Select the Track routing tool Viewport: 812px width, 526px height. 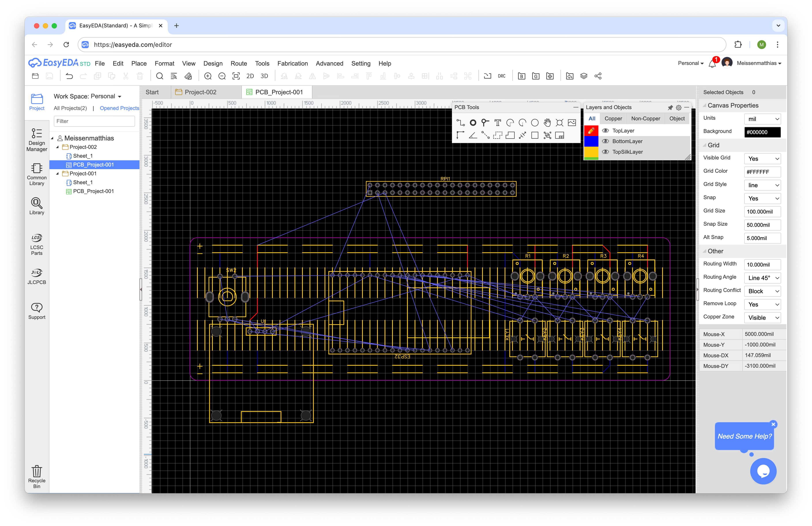pos(460,123)
